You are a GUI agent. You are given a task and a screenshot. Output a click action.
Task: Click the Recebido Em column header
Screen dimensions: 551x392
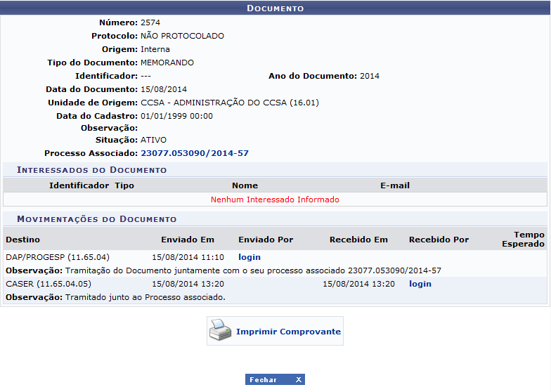pyautogui.click(x=358, y=240)
